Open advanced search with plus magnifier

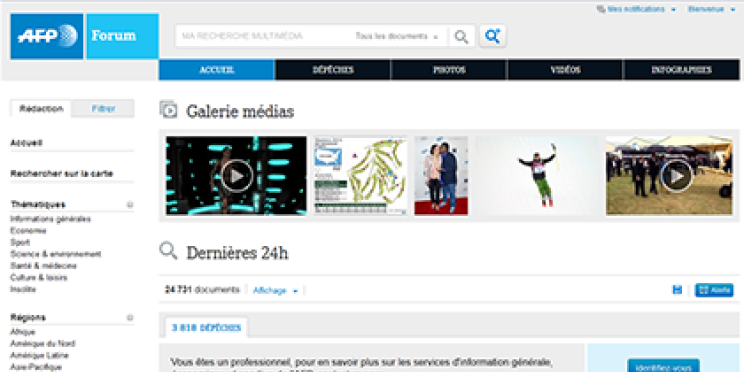point(493,36)
